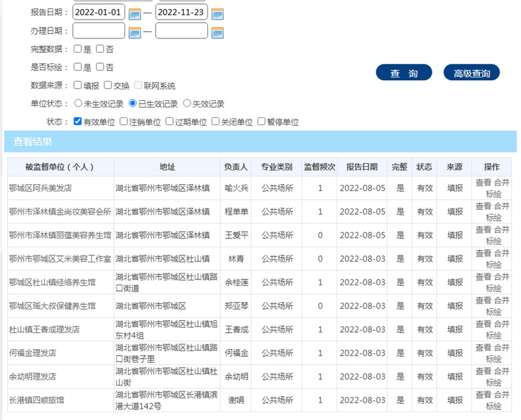Edit the 2022-01-01 report date field
Viewport: 521px width, 420px height.
(x=99, y=12)
